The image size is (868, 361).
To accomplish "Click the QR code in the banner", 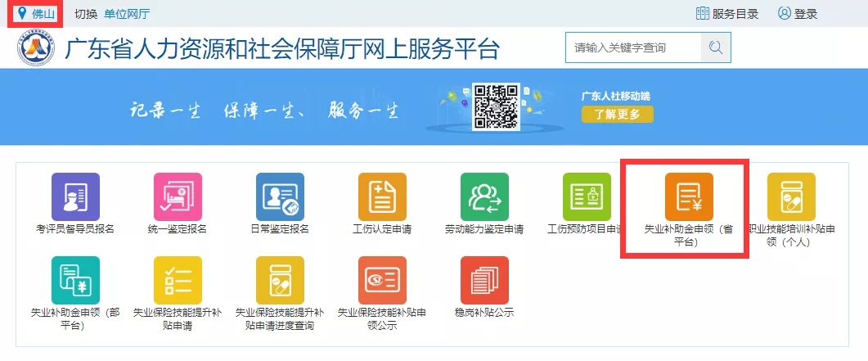I will (496, 106).
